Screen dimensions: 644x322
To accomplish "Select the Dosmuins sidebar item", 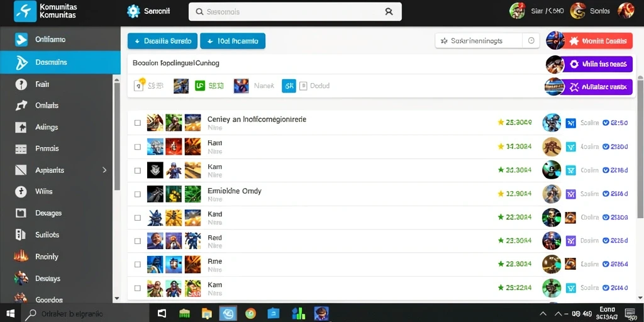I will (60, 62).
